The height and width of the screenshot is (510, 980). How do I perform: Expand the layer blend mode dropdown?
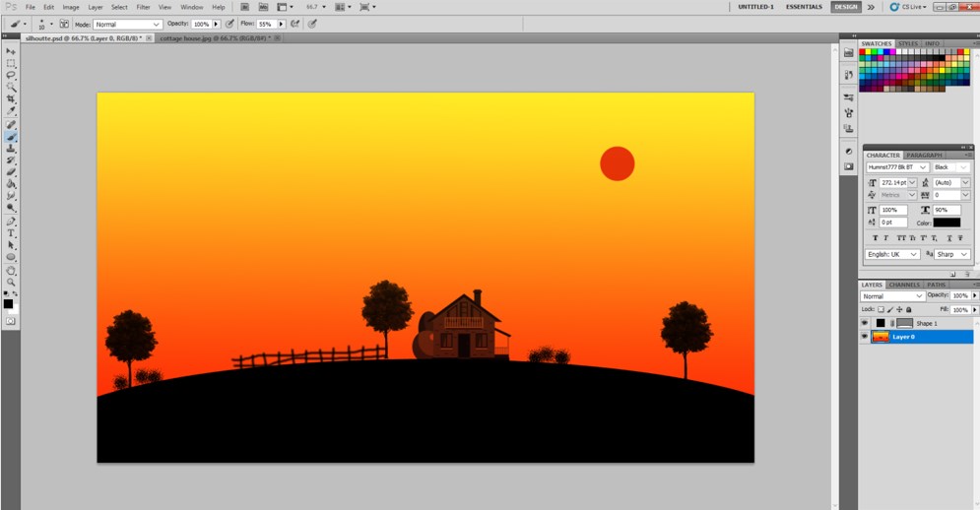pos(891,296)
